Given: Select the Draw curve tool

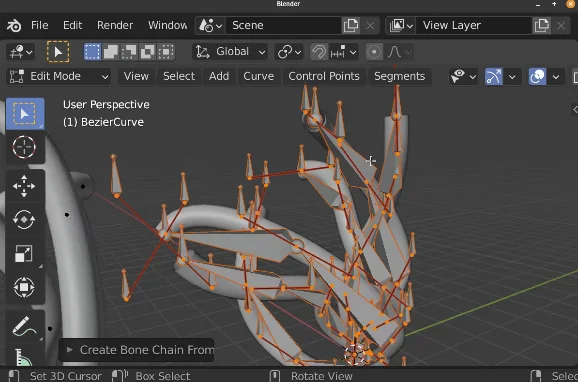Looking at the screenshot, I should pyautogui.click(x=25, y=326).
